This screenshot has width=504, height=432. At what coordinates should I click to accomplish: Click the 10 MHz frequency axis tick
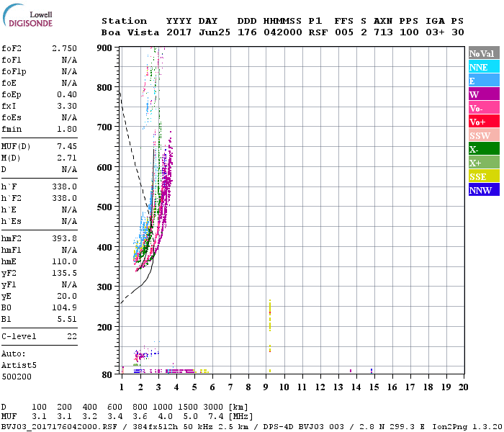click(284, 387)
